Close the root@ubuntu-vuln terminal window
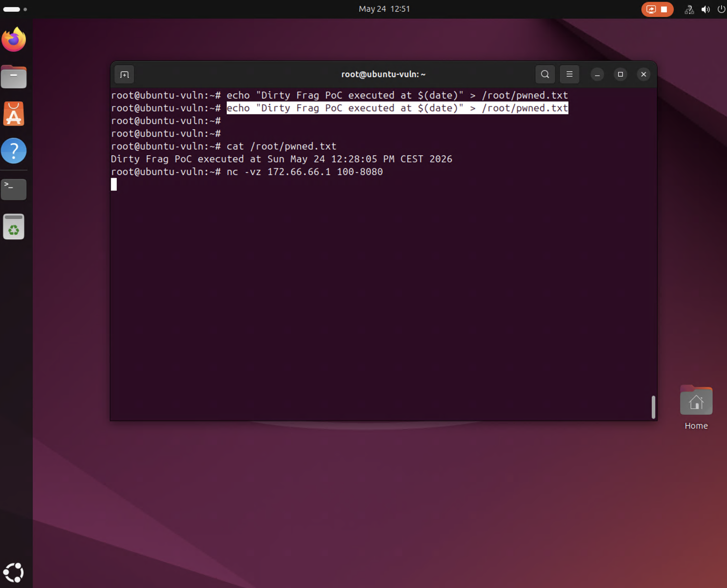This screenshot has width=727, height=588. pyautogui.click(x=643, y=74)
